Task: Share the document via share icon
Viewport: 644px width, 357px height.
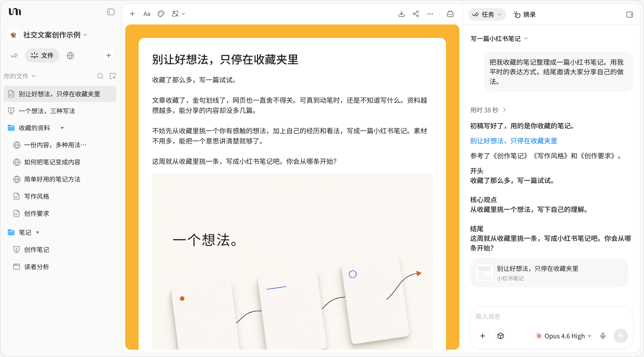Action: 416,14
